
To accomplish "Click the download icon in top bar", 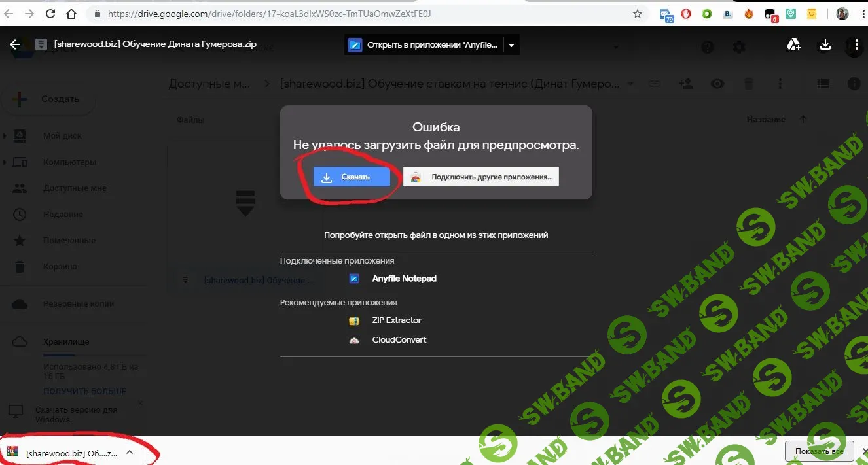I will click(x=825, y=44).
